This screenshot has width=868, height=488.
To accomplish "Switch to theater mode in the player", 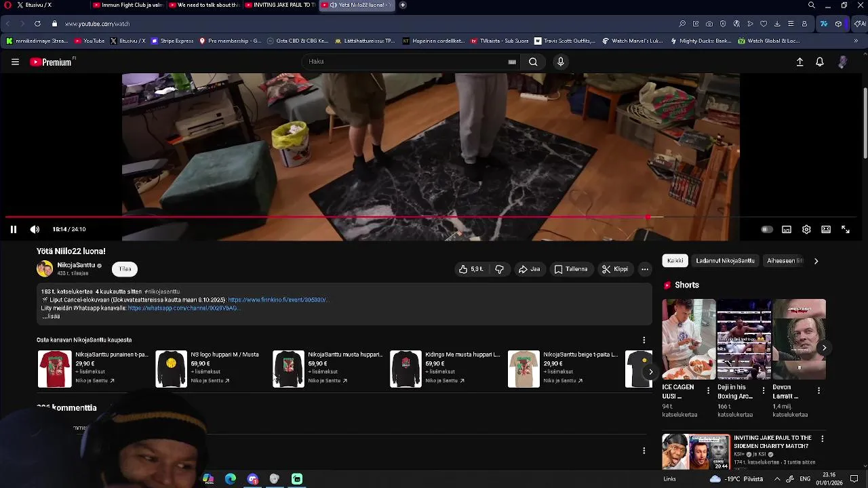I will tap(826, 230).
